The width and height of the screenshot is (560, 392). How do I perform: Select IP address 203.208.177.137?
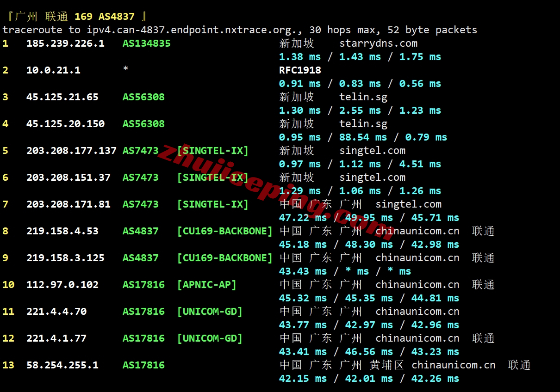pos(71,151)
